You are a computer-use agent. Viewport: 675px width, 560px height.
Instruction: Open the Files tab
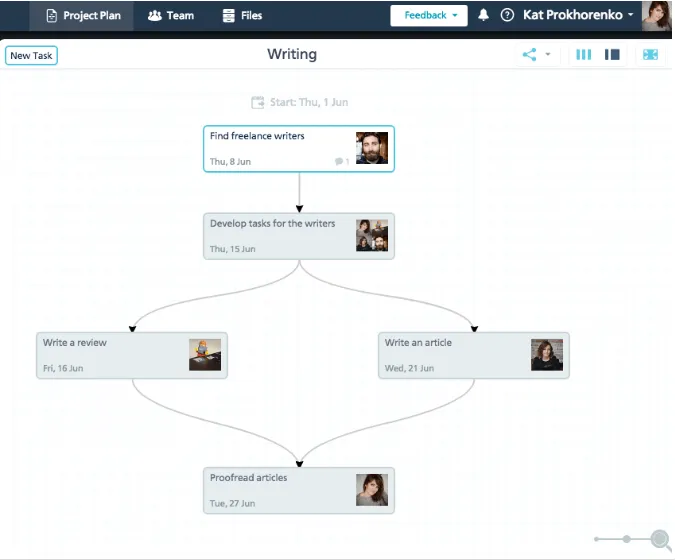coord(242,15)
